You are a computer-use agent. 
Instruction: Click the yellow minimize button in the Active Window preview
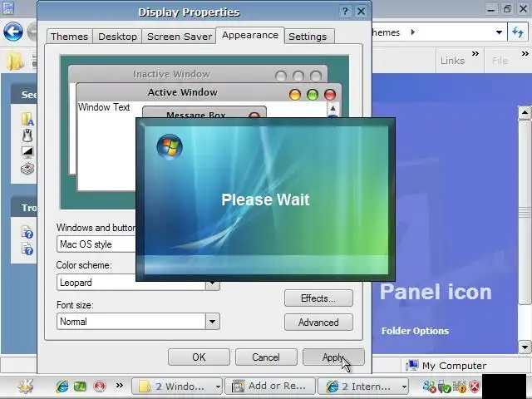click(295, 94)
